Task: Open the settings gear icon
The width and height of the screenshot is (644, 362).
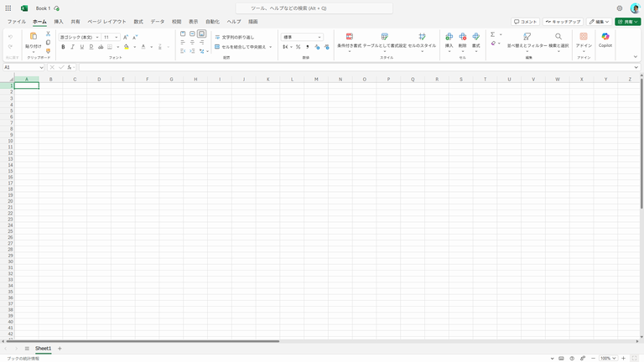Action: pos(620,8)
